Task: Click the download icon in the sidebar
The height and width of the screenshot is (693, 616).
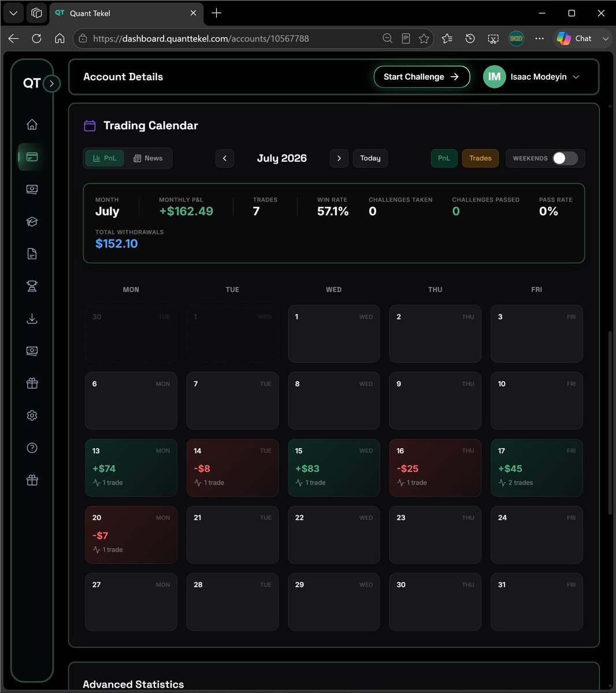Action: (32, 319)
